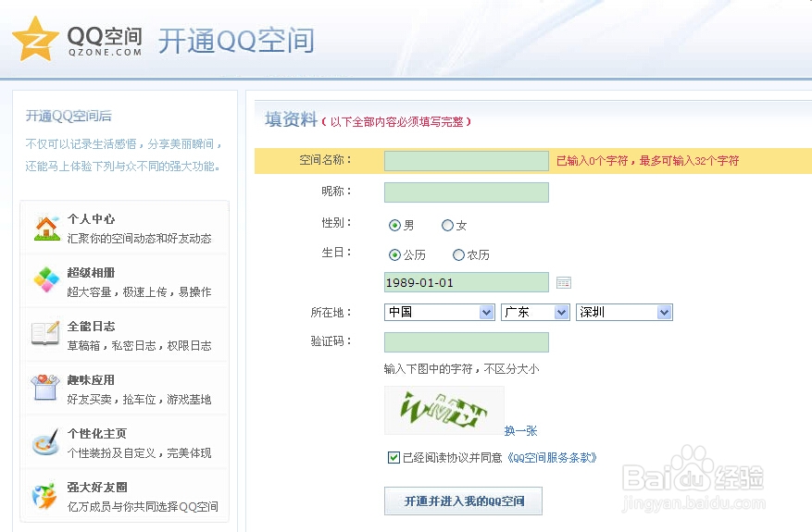Open the 广东 province dropdown
Viewport: 812px width, 532px height.
[535, 312]
